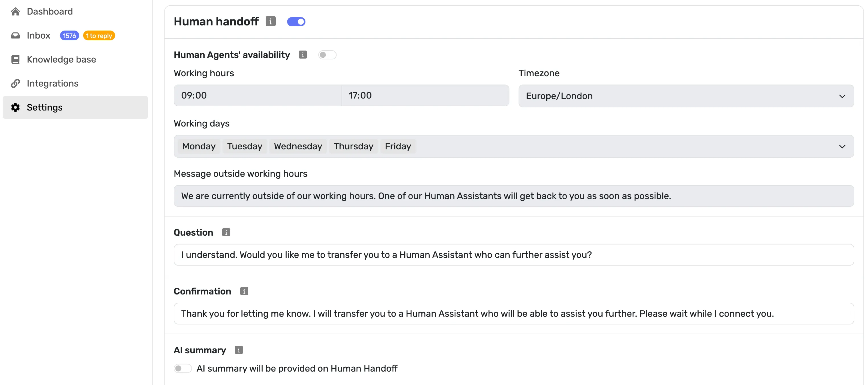Click the '1 to reply' badge
Viewport: 868px width, 385px height.
(99, 35)
